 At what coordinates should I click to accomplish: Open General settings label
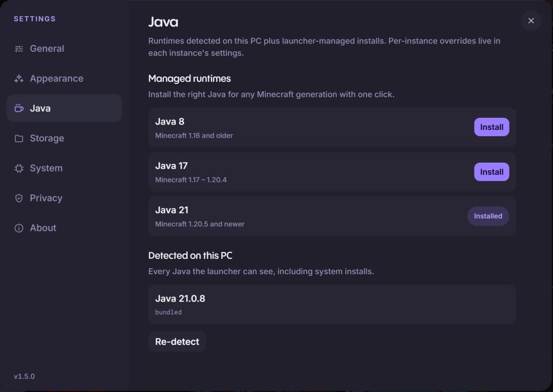click(x=47, y=49)
